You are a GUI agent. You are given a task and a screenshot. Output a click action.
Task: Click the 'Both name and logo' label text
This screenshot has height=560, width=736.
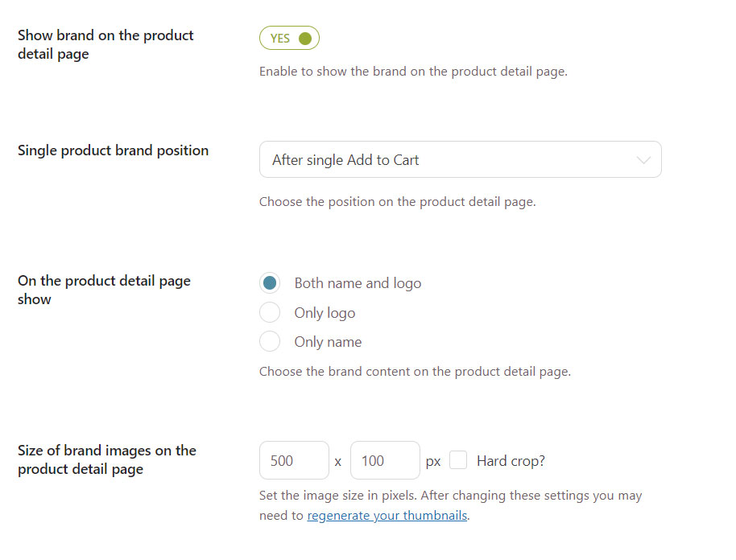click(358, 283)
